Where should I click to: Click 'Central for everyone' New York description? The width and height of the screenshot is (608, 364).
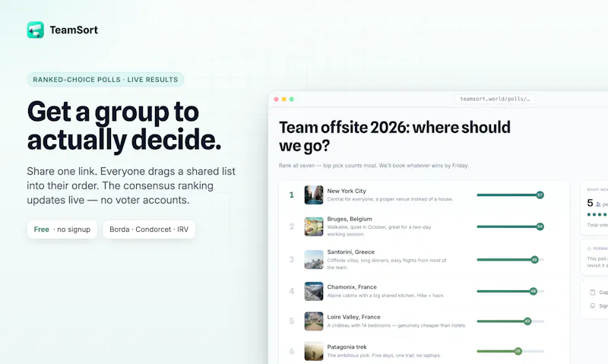pos(390,199)
